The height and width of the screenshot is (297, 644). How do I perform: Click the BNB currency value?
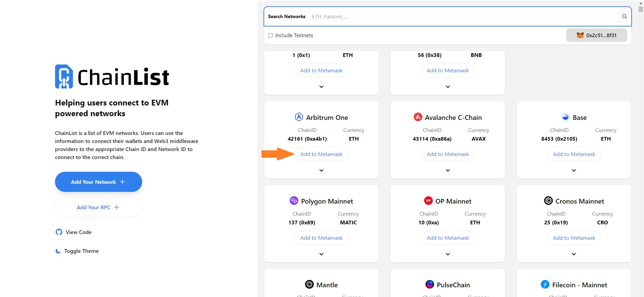pyautogui.click(x=476, y=55)
